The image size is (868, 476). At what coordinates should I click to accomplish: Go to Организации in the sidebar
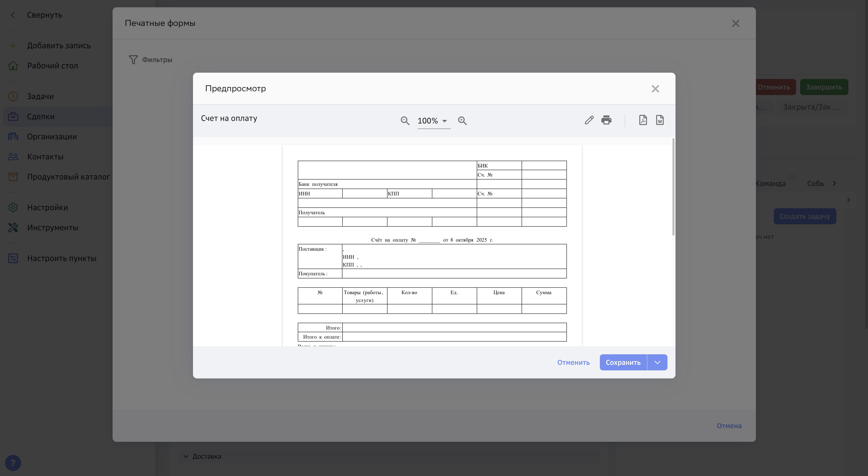(x=52, y=137)
